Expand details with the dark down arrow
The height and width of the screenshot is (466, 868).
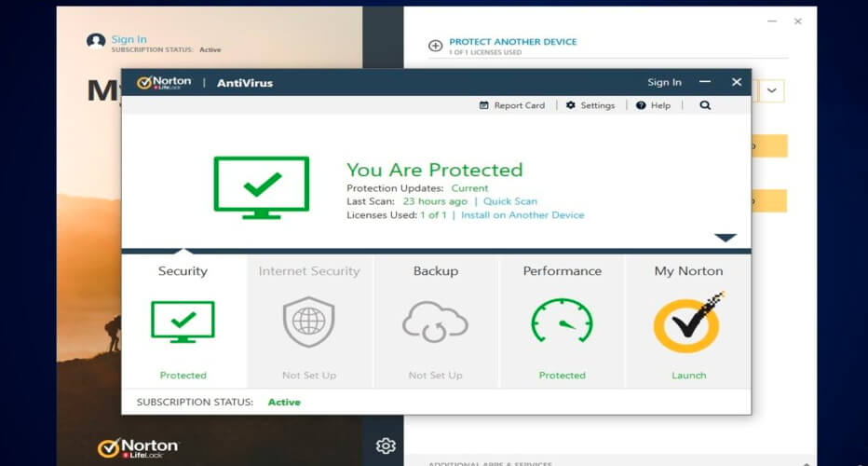coord(726,238)
